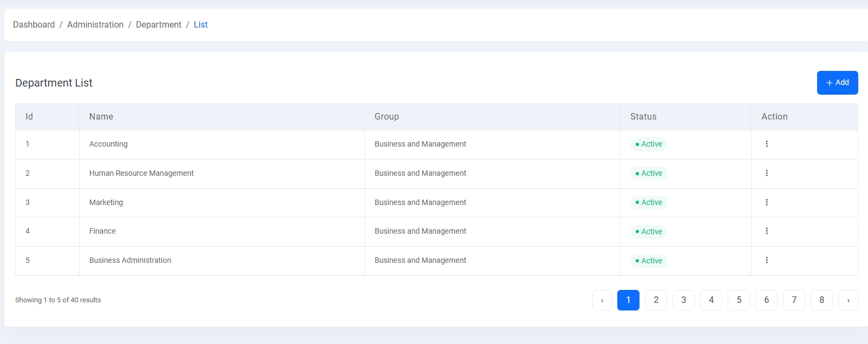Screen dimensions: 868x344
Task: Switch to page 3 in pagination
Action: [x=683, y=300]
